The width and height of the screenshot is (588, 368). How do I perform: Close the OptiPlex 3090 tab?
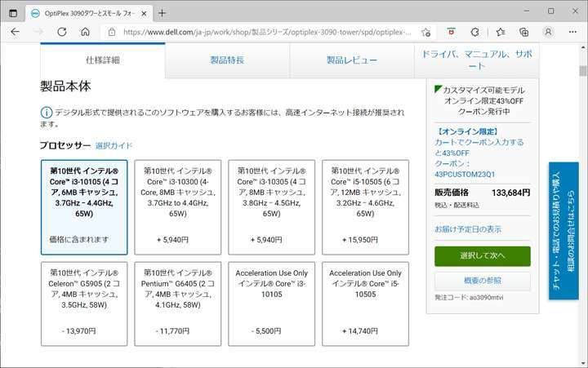click(x=144, y=14)
